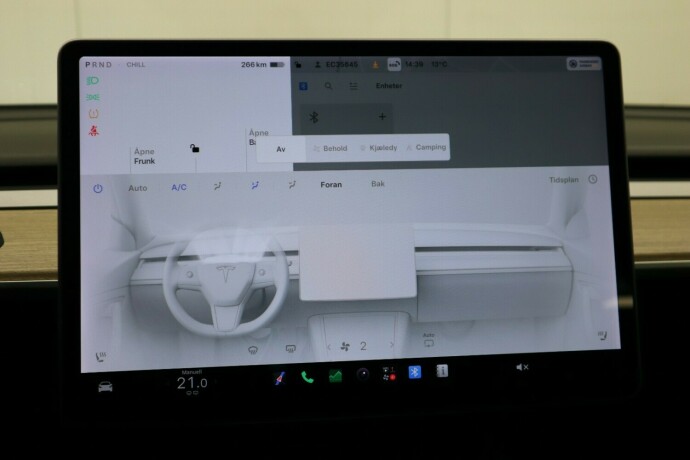Toggle Auto recirculation icon
This screenshot has width=690, height=460.
429,340
